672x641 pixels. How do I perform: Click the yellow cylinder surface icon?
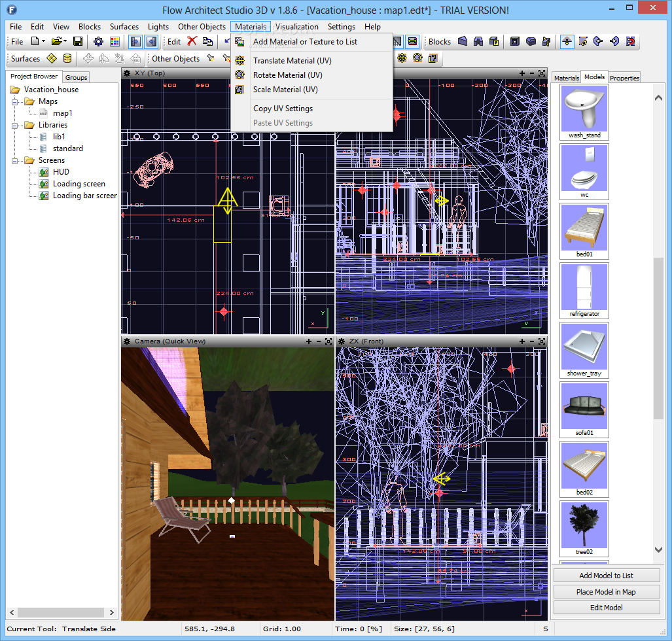[x=67, y=58]
